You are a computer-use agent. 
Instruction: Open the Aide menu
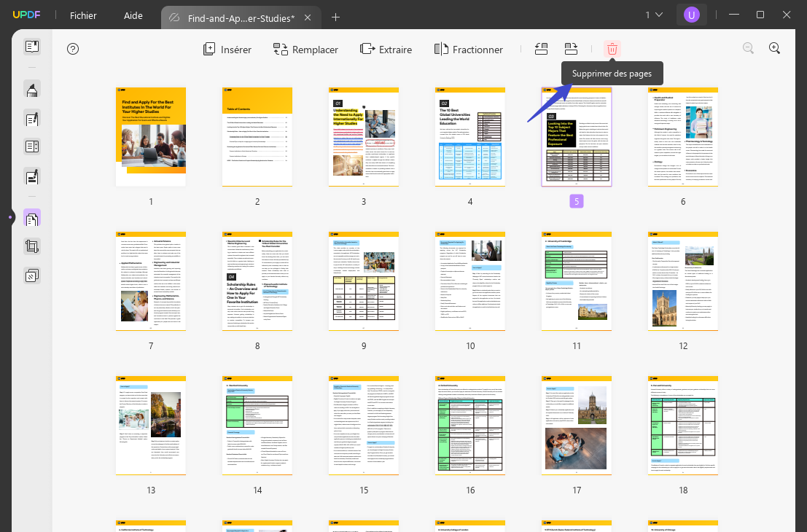[x=133, y=15]
